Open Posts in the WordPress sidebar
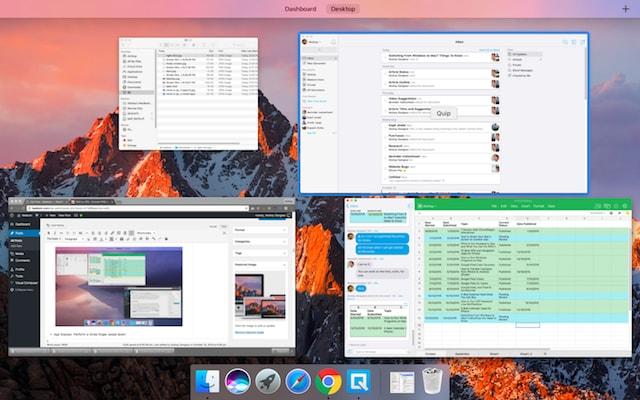Viewport: 640px width, 400px height. point(24,233)
